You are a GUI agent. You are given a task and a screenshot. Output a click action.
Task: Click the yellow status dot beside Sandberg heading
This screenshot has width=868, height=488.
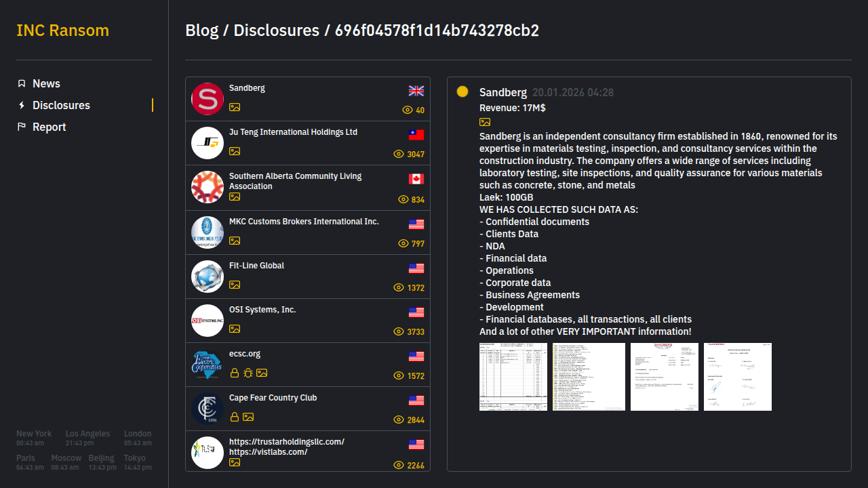(462, 91)
